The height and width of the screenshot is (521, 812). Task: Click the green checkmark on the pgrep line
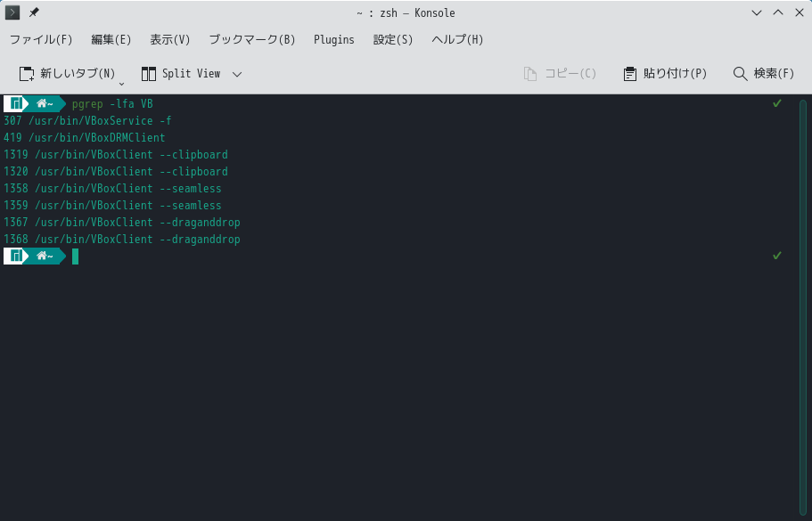776,103
